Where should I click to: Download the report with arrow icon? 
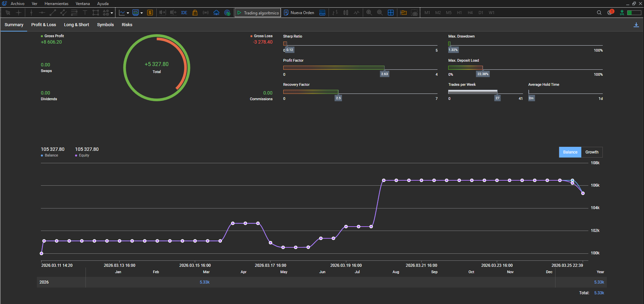(636, 25)
